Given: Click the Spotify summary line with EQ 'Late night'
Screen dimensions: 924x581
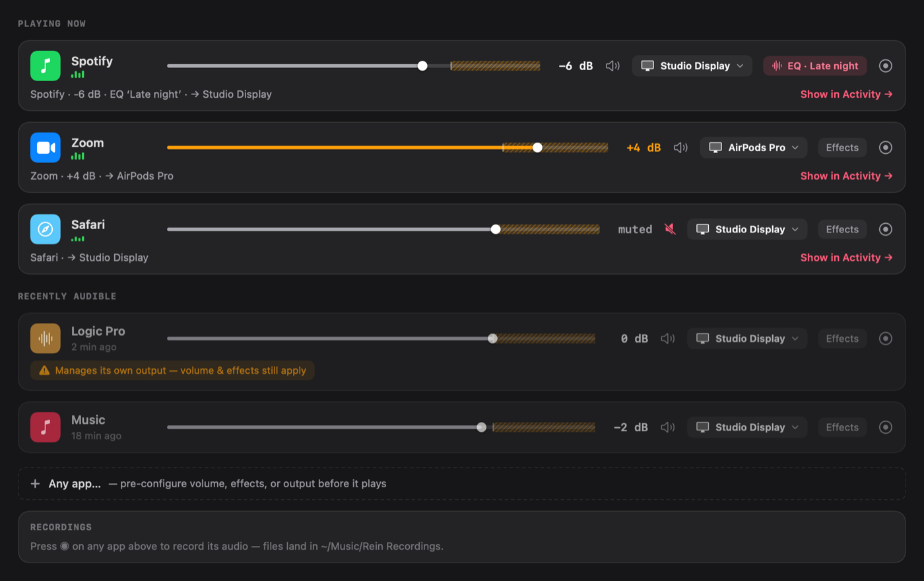Looking at the screenshot, I should pos(151,94).
